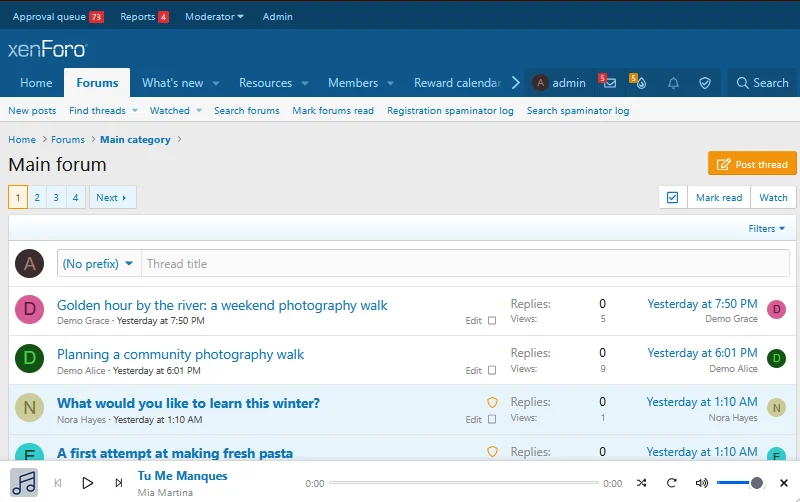Open the alerts bell icon
The height and width of the screenshot is (502, 800).
click(673, 83)
